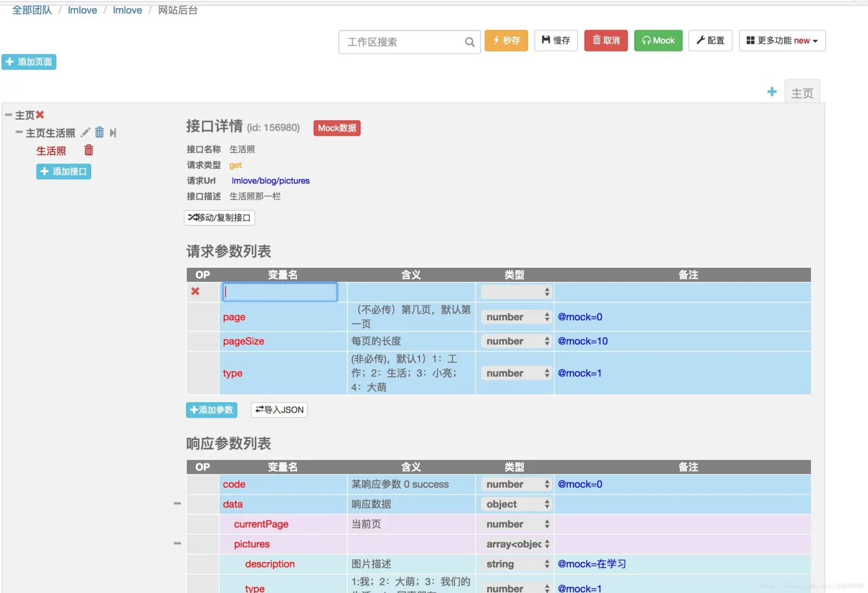The width and height of the screenshot is (868, 593).
Task: Click 移动/复制接口 button
Action: pyautogui.click(x=219, y=217)
